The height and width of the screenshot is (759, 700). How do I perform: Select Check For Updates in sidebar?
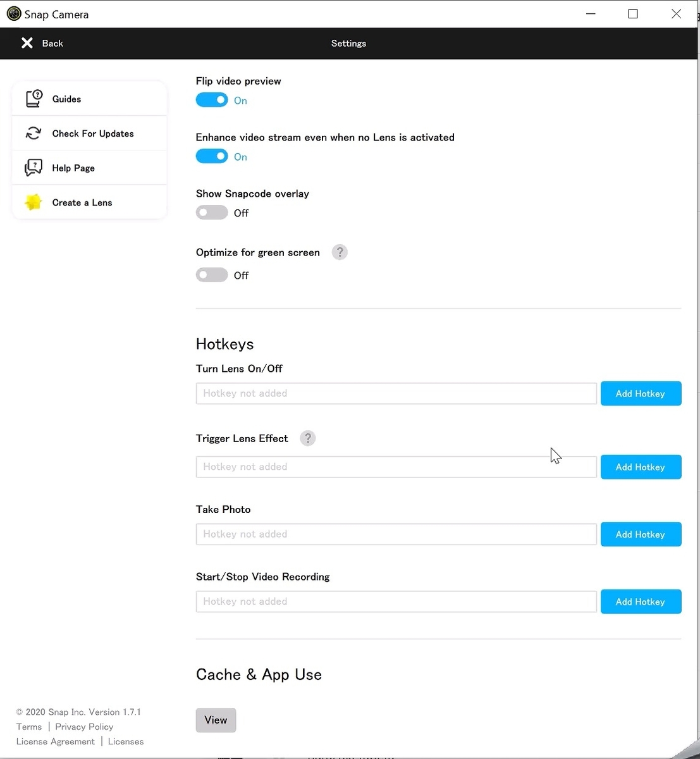click(x=89, y=133)
